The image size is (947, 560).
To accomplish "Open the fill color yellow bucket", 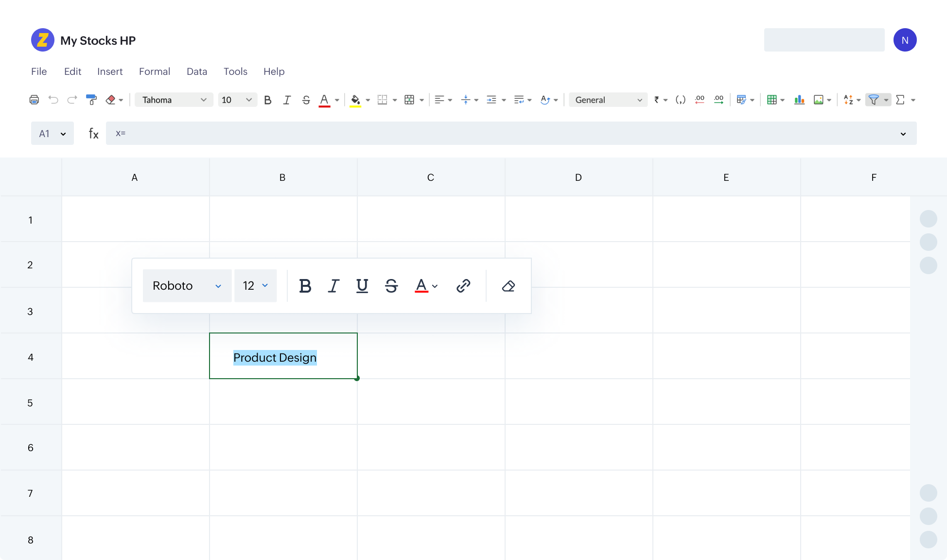I will (355, 100).
